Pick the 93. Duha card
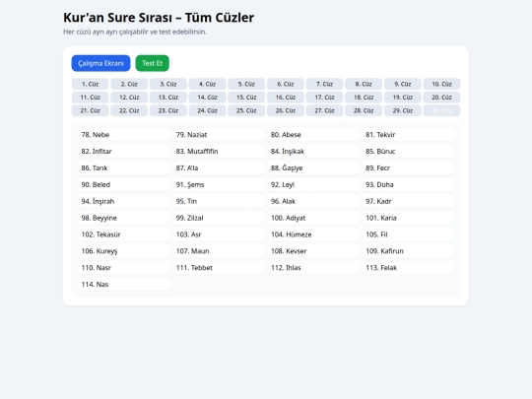This screenshot has height=399, width=532. [x=408, y=184]
